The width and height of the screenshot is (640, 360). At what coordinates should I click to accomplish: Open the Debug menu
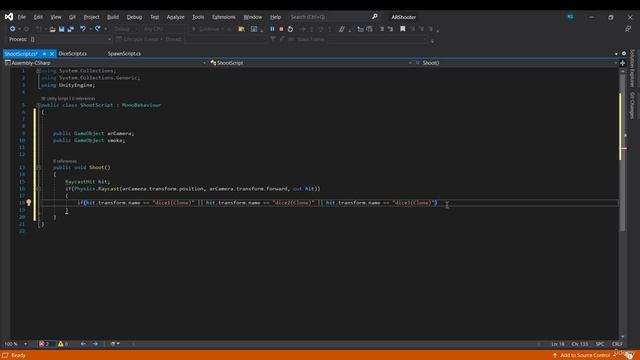pyautogui.click(x=134, y=17)
